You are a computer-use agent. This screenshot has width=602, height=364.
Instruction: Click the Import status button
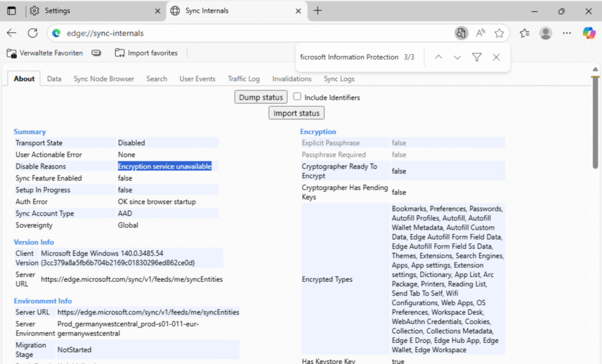pyautogui.click(x=296, y=113)
